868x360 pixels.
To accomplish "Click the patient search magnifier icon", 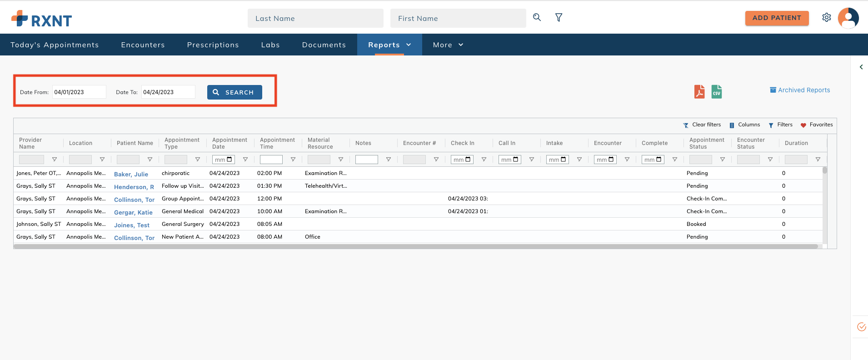I will pyautogui.click(x=537, y=17).
